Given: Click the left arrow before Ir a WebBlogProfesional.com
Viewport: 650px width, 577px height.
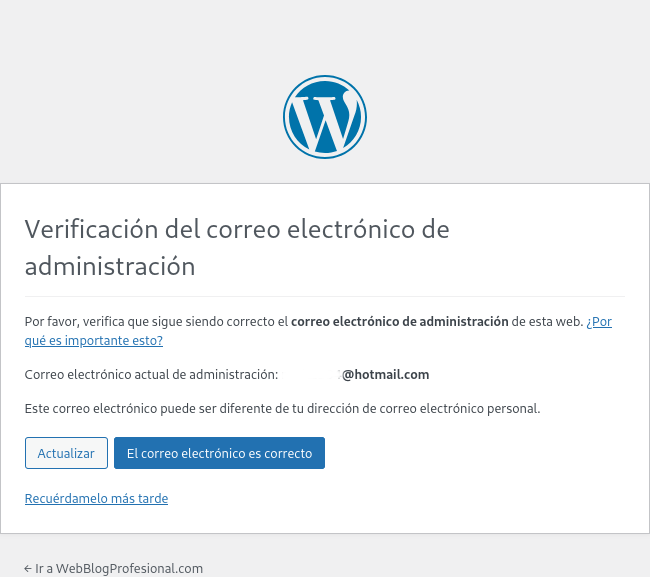Looking at the screenshot, I should [x=28, y=568].
